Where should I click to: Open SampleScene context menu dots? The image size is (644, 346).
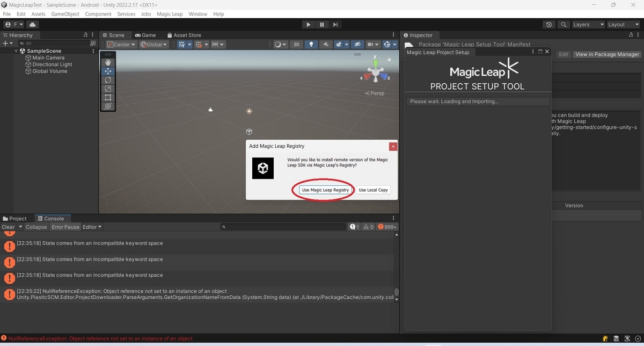(93, 51)
